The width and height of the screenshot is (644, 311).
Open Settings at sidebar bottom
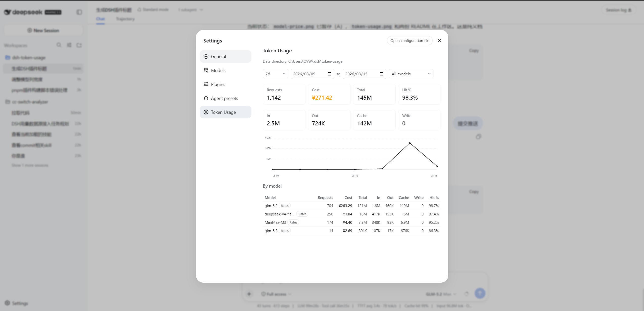coord(16,303)
